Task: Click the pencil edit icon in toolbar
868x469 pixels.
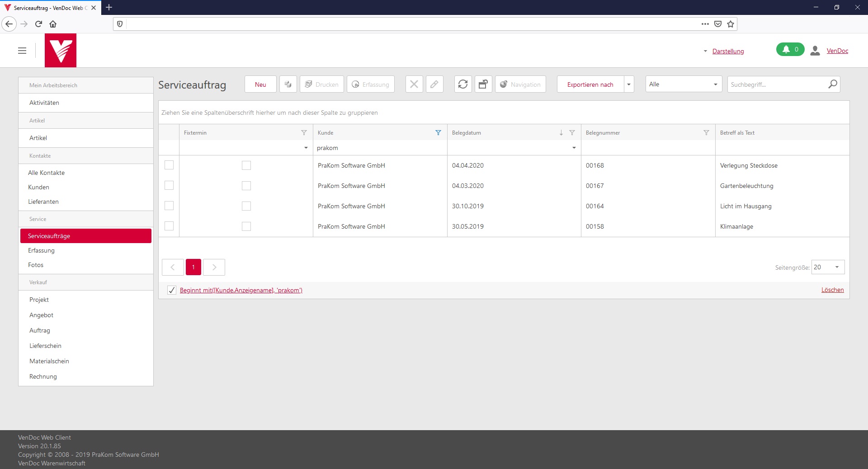Action: coord(434,84)
